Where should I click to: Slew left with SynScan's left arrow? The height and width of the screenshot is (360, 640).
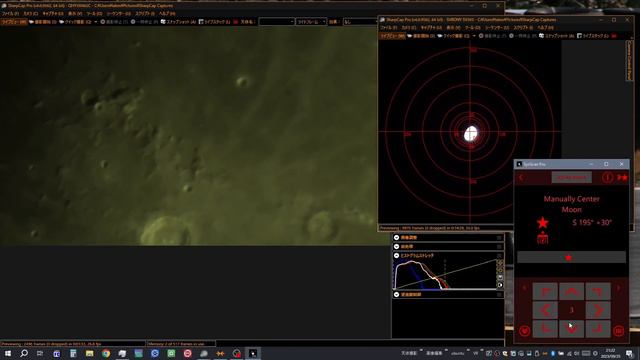(545, 310)
